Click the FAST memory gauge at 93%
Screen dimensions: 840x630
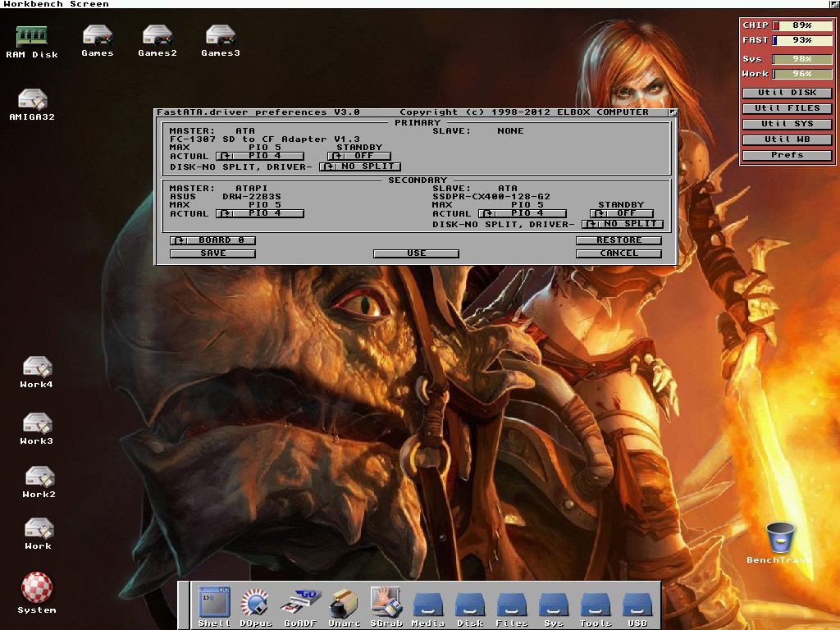(x=802, y=40)
